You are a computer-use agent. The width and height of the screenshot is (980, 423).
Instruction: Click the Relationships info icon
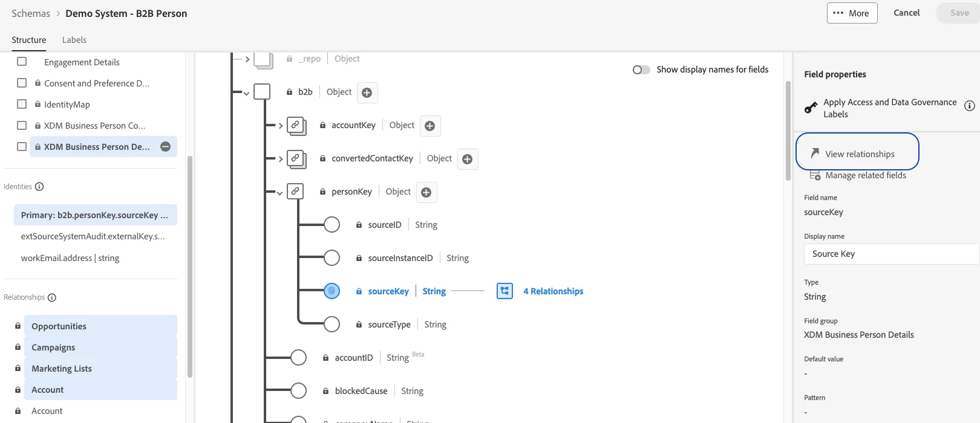coord(52,297)
